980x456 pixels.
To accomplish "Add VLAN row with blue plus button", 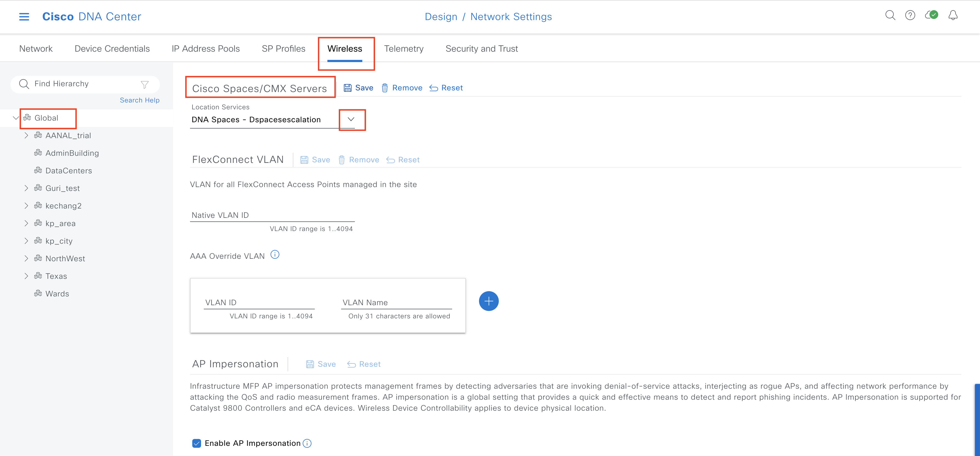I will click(488, 301).
